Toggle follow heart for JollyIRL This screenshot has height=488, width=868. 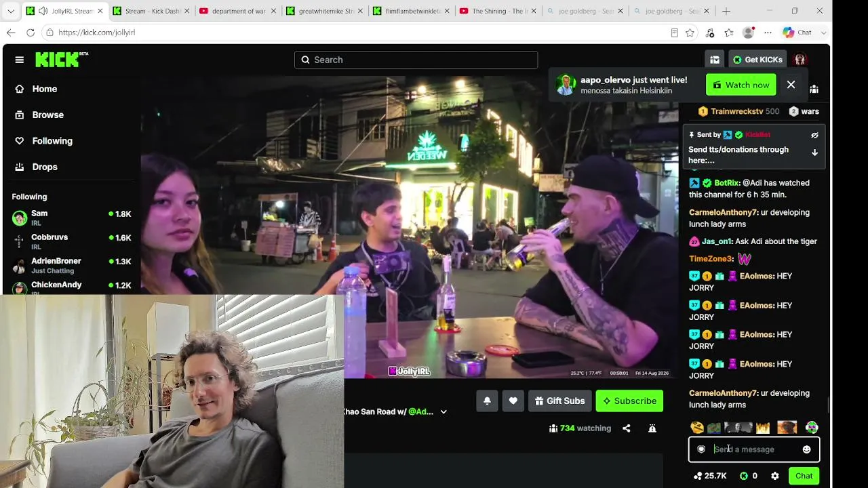pos(513,401)
